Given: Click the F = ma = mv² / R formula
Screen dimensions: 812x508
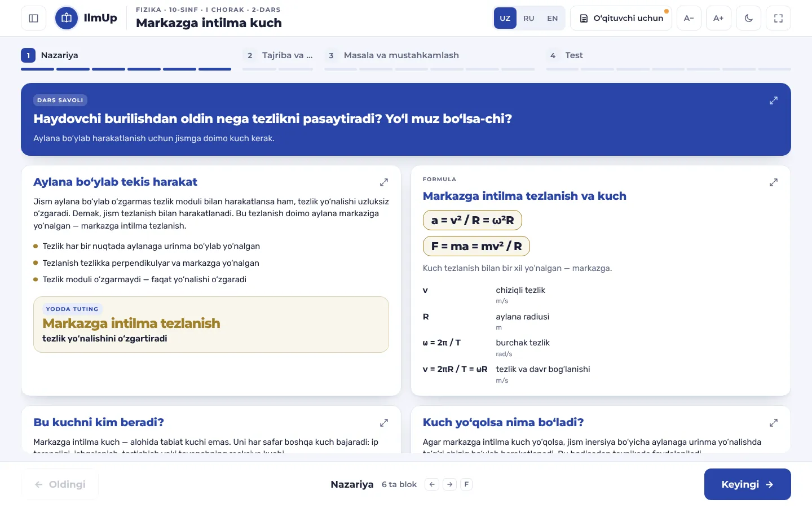Looking at the screenshot, I should click(476, 246).
